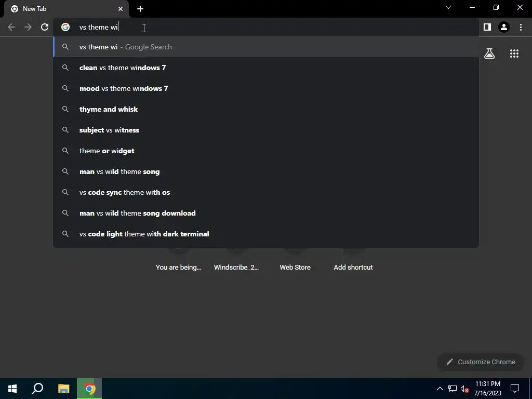Select "vs theme wi - Google Search" suggestion
The image size is (532, 399).
(266, 47)
